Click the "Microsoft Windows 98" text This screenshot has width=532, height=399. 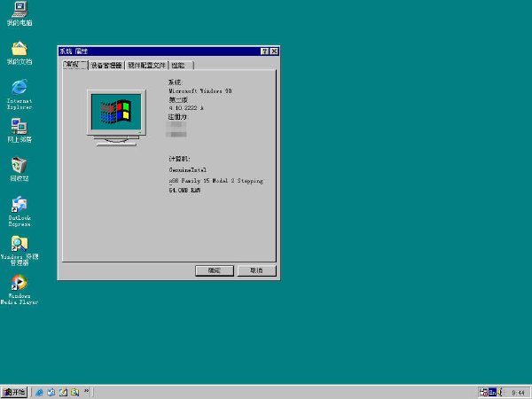click(x=200, y=91)
